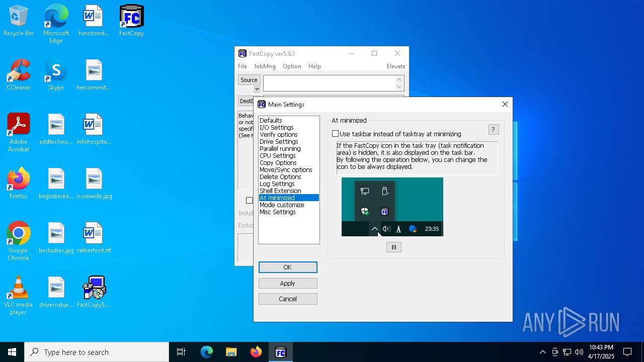Screen dimensions: 644x362
Task: Select CPU Settings category
Action: (289, 156)
